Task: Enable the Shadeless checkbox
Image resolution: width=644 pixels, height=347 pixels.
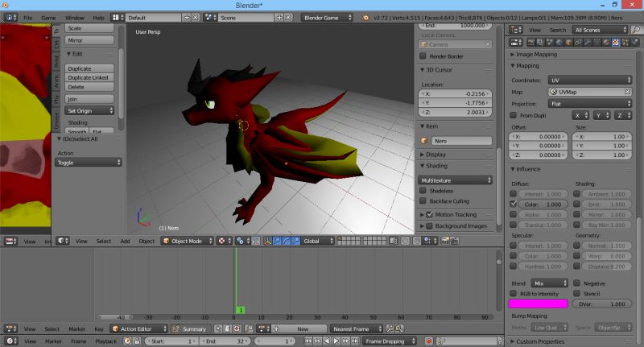Action: (x=423, y=191)
